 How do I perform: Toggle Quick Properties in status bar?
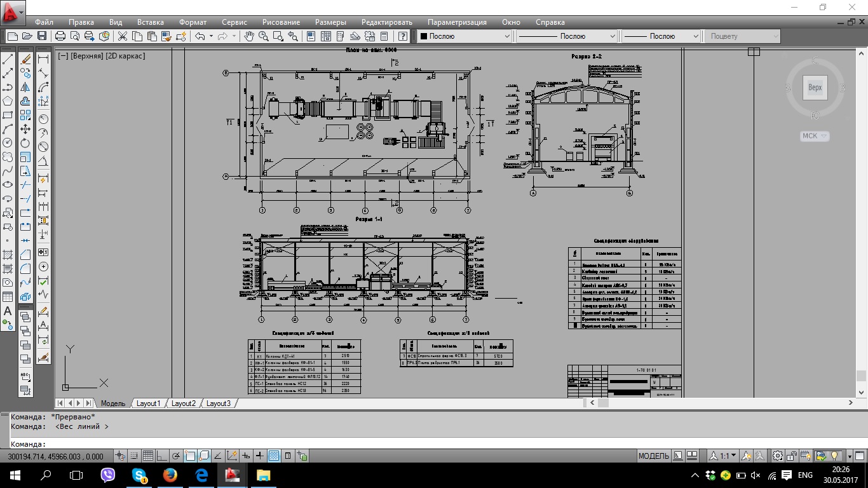tap(288, 456)
